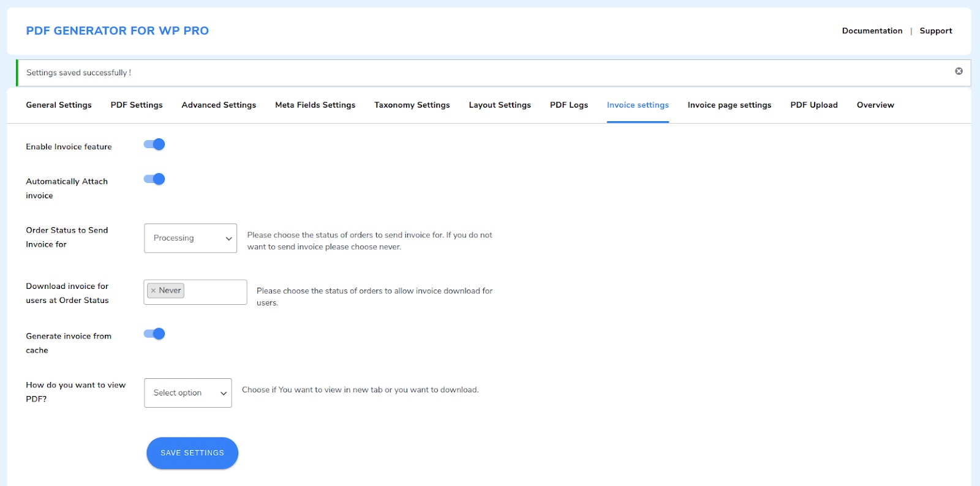Screen dimensions: 980x486
Task: Open PDF Settings tab
Action: point(137,105)
